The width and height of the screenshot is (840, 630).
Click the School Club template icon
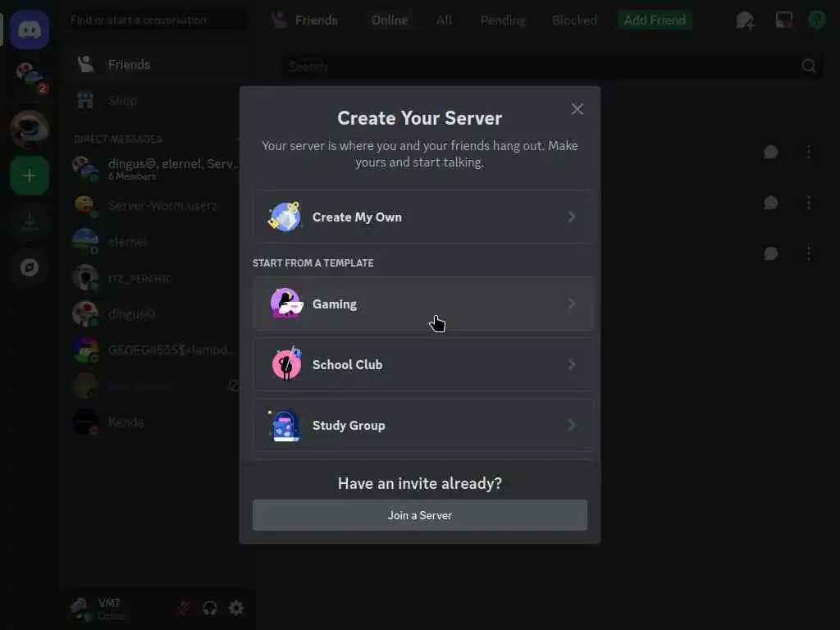point(286,363)
